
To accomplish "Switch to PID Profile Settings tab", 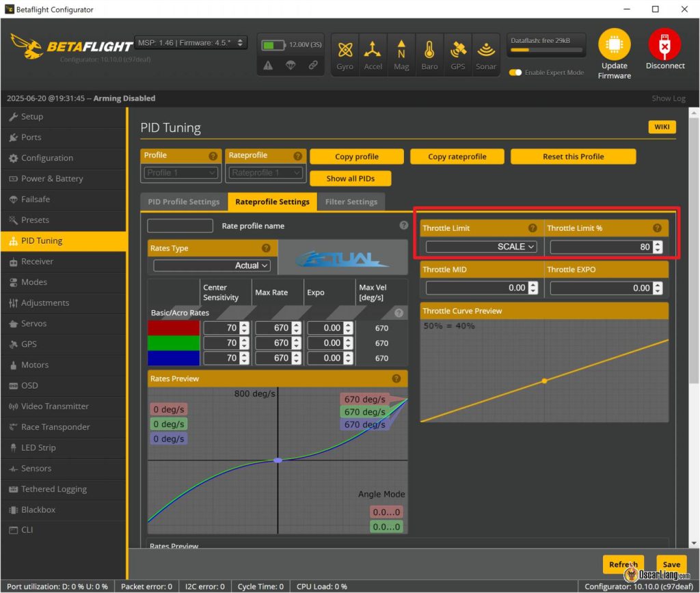I will pos(183,202).
